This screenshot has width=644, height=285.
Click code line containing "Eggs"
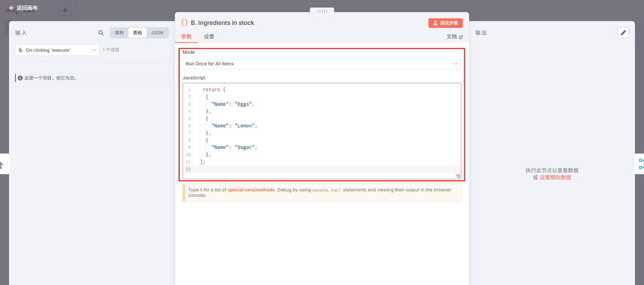pos(233,104)
